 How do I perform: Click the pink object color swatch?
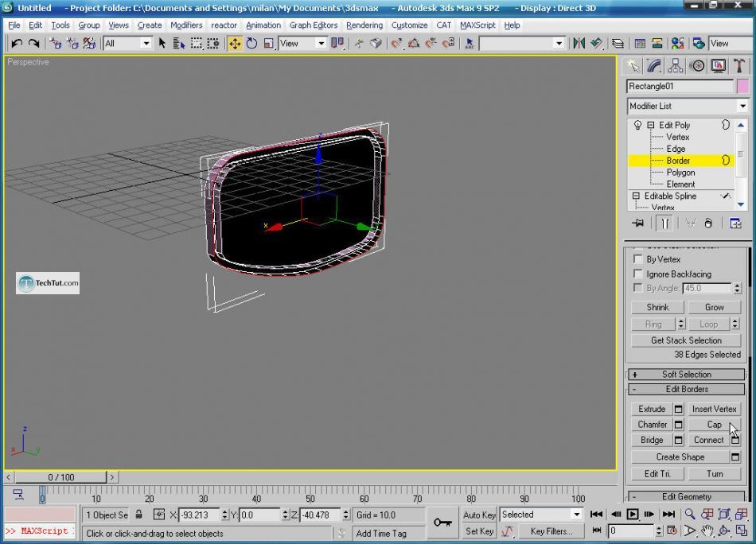pyautogui.click(x=743, y=86)
